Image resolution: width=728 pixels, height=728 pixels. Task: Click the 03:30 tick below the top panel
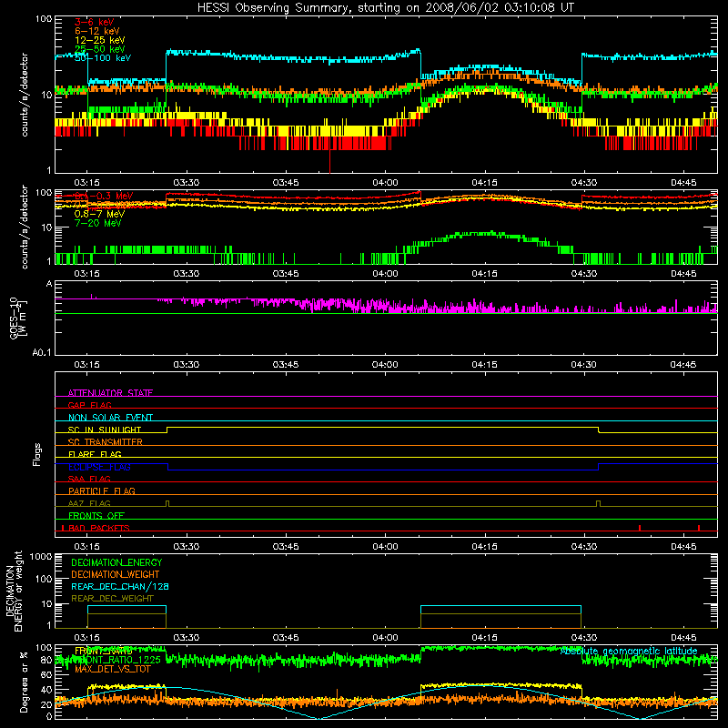[187, 183]
